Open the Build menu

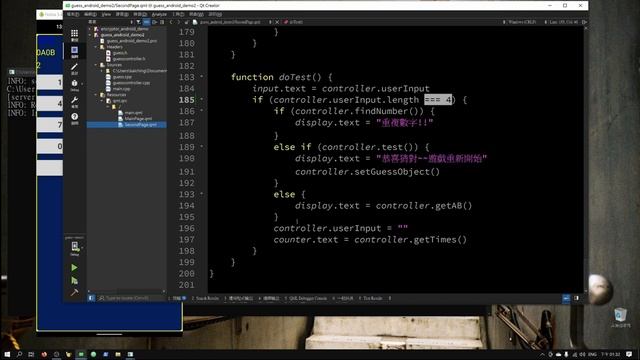coord(122,14)
